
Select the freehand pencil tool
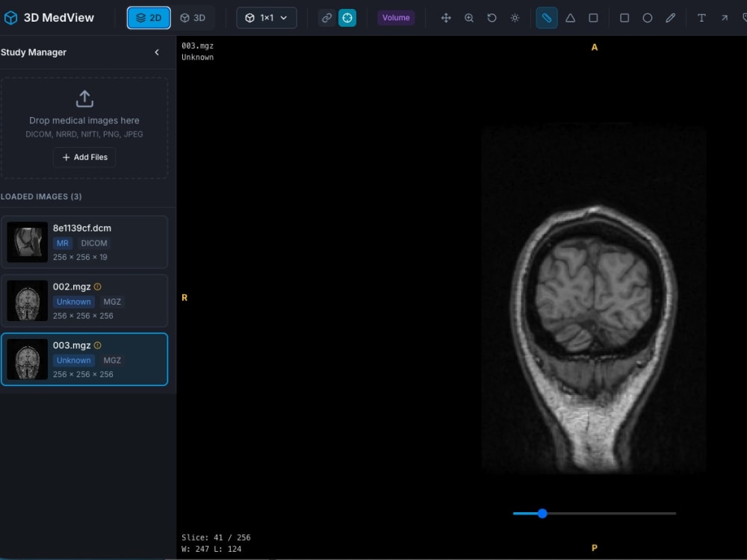[x=670, y=18]
